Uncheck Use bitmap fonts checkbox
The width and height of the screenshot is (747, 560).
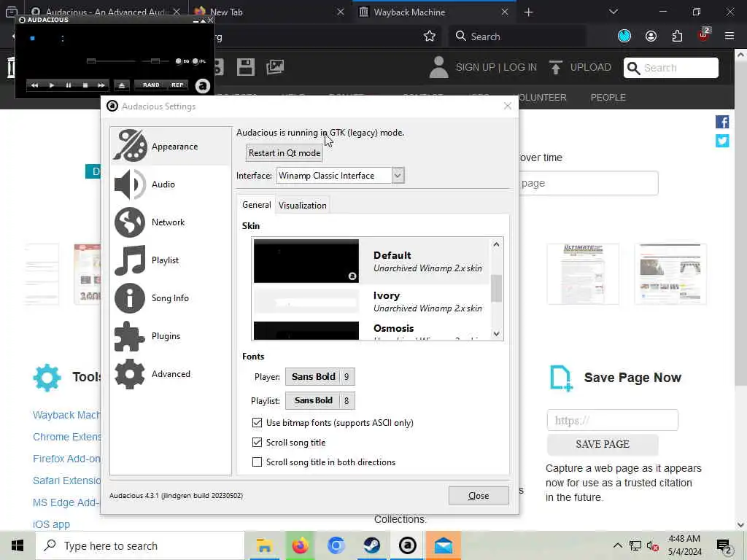258,423
